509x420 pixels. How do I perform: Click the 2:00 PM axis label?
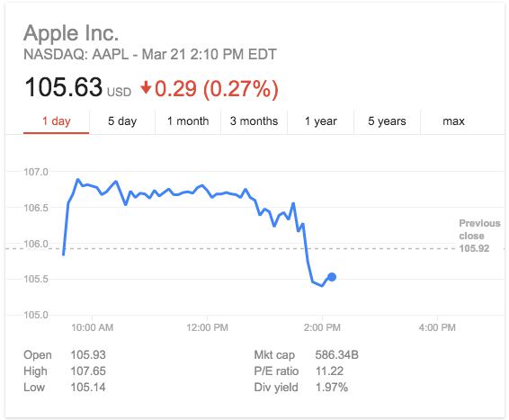tap(322, 327)
